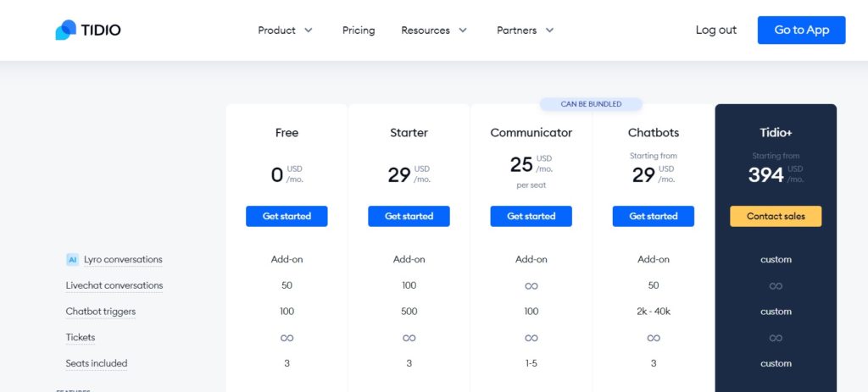This screenshot has width=868, height=392.
Task: Click the CAN BE BUNDLED badge
Action: tap(591, 104)
